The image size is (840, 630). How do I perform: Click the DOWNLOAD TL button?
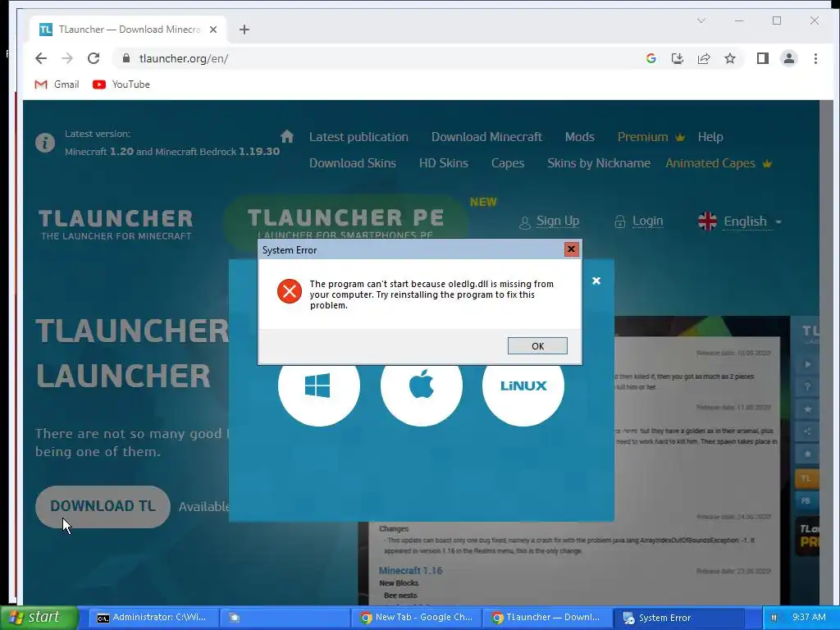pos(103,506)
